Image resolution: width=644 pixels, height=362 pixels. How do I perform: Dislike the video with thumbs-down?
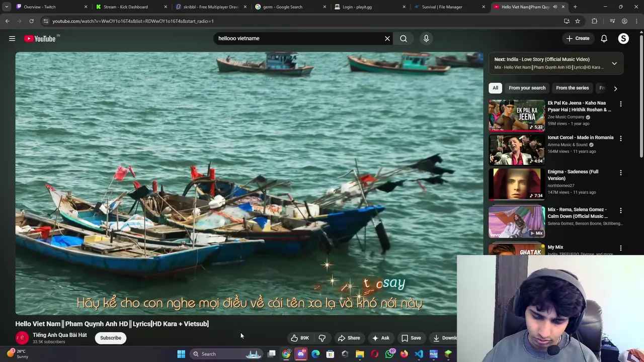click(322, 338)
